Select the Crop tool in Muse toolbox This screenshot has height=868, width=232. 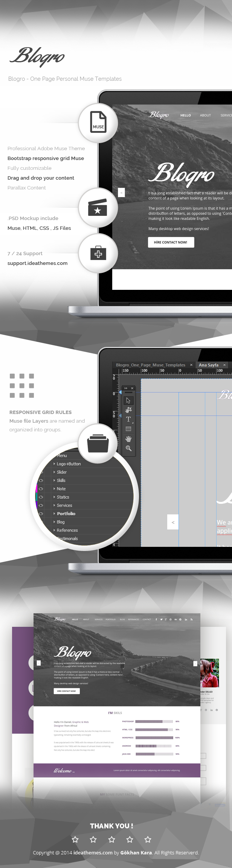128,410
